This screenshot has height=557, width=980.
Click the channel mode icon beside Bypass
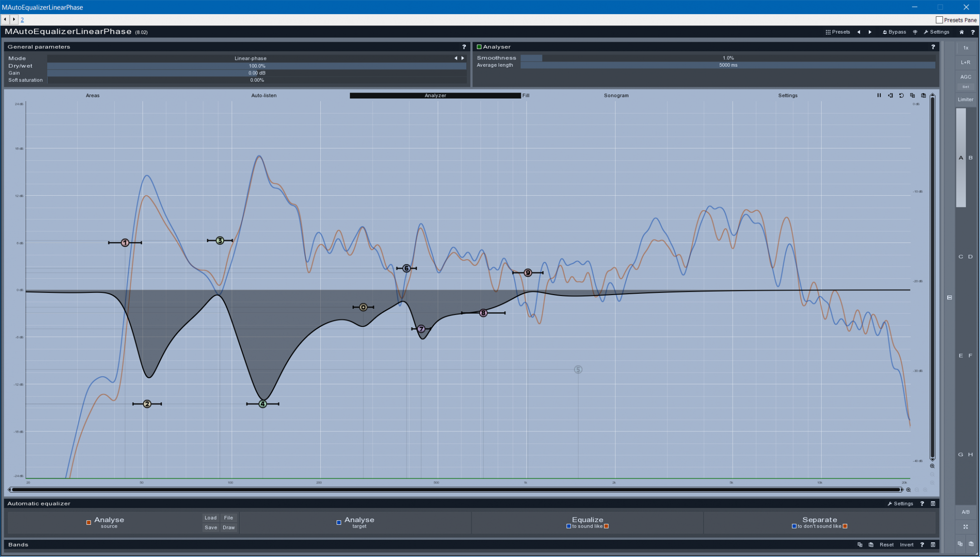tap(915, 32)
